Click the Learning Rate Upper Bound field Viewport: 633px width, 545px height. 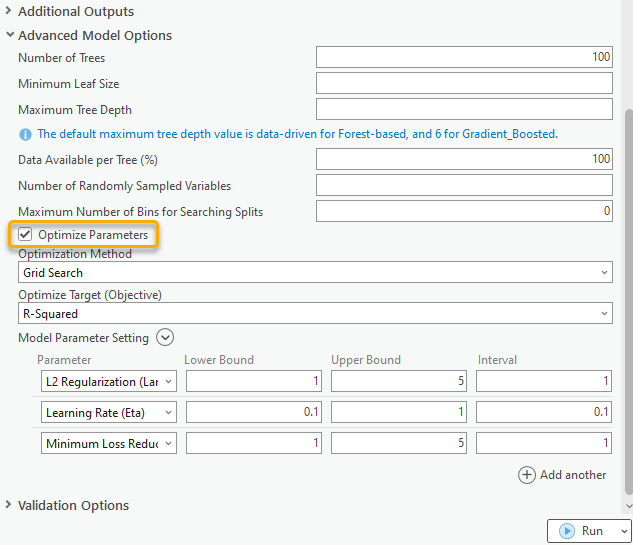[x=399, y=412]
